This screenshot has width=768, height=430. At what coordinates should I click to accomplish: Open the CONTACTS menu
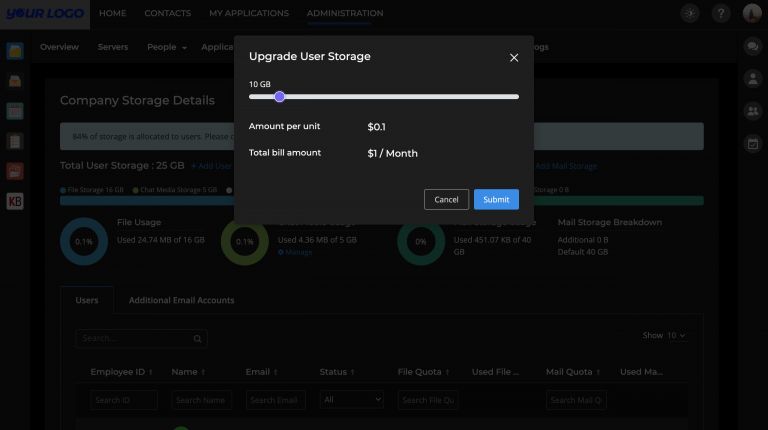click(168, 13)
